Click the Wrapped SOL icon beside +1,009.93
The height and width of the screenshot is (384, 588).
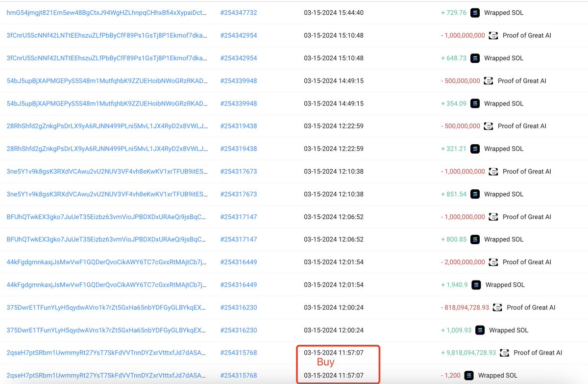tap(480, 330)
